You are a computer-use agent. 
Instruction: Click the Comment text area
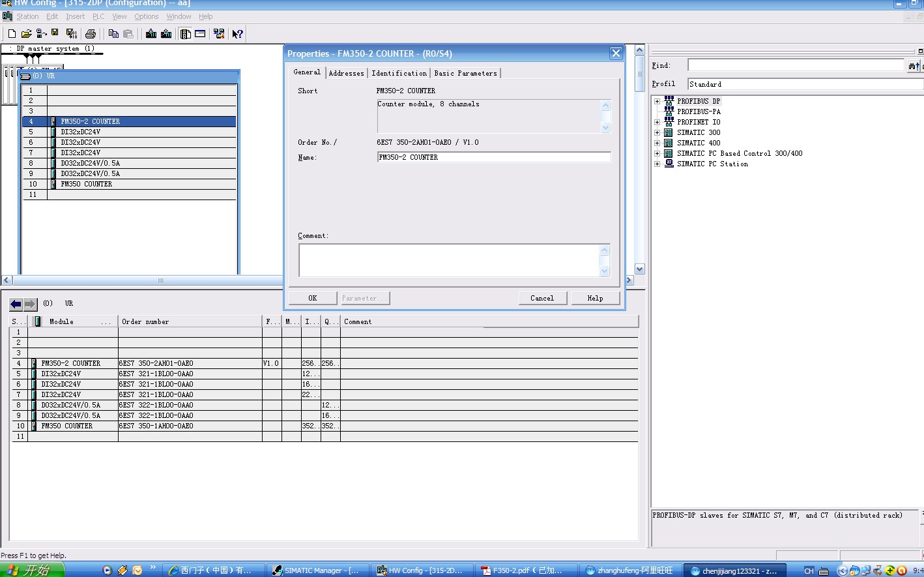click(x=450, y=260)
